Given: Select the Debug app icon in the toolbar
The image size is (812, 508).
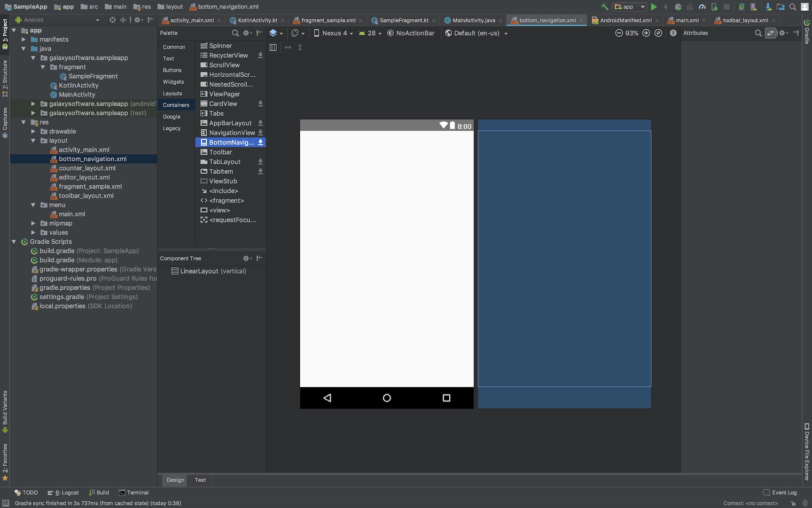Looking at the screenshot, I should [x=677, y=7].
